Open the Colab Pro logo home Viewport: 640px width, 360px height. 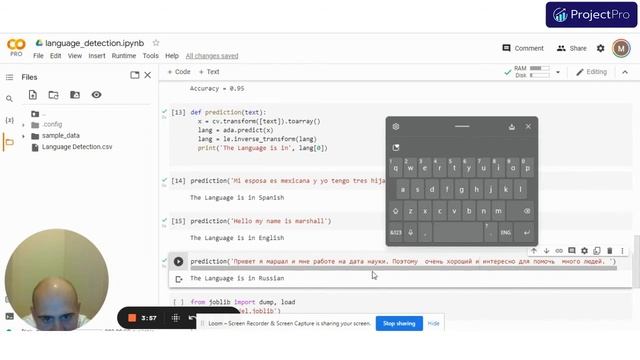click(x=16, y=47)
